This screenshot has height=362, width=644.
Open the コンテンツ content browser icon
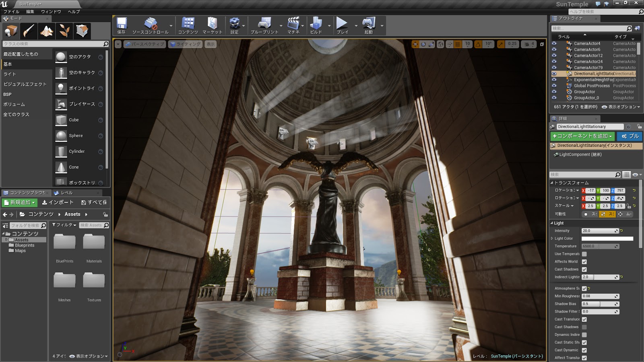click(x=188, y=26)
